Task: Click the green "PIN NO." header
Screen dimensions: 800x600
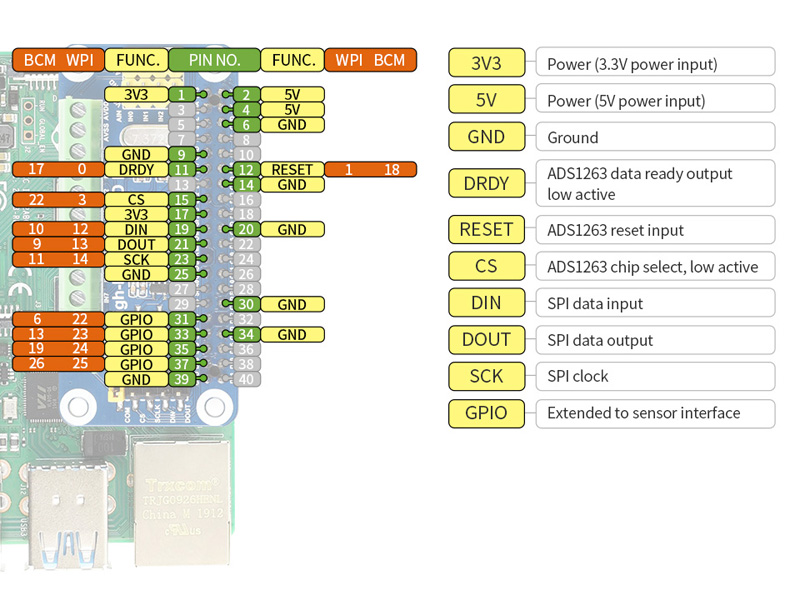Action: pyautogui.click(x=214, y=60)
